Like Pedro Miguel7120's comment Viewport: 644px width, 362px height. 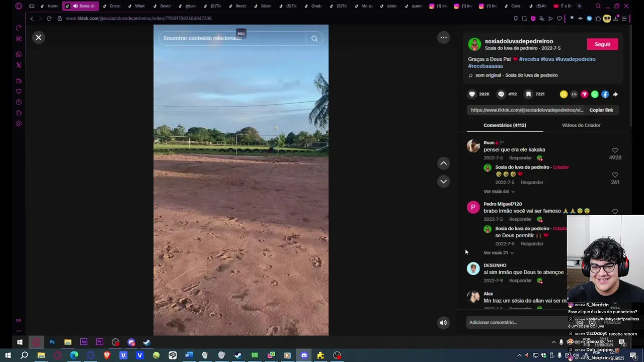click(x=615, y=212)
